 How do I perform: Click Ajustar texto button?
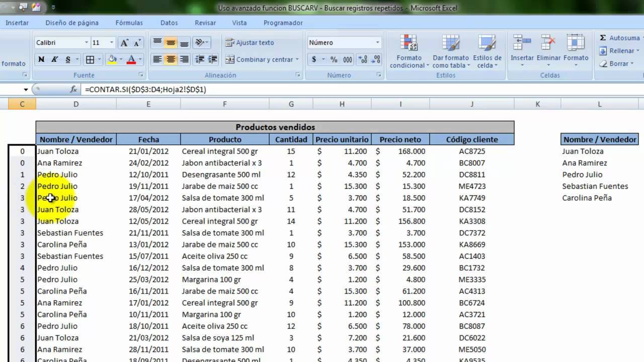250,43
